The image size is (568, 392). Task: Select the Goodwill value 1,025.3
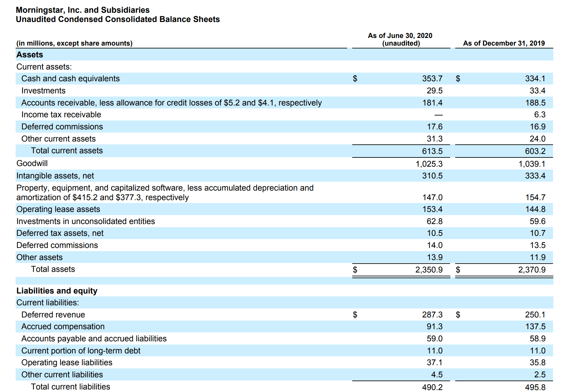429,164
